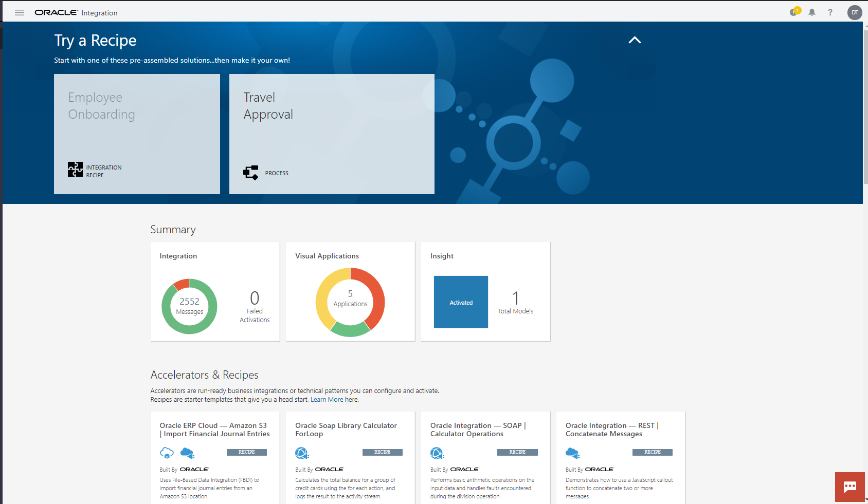This screenshot has height=504, width=868.
Task: Open the Employee Onboarding recipe card
Action: 137,134
